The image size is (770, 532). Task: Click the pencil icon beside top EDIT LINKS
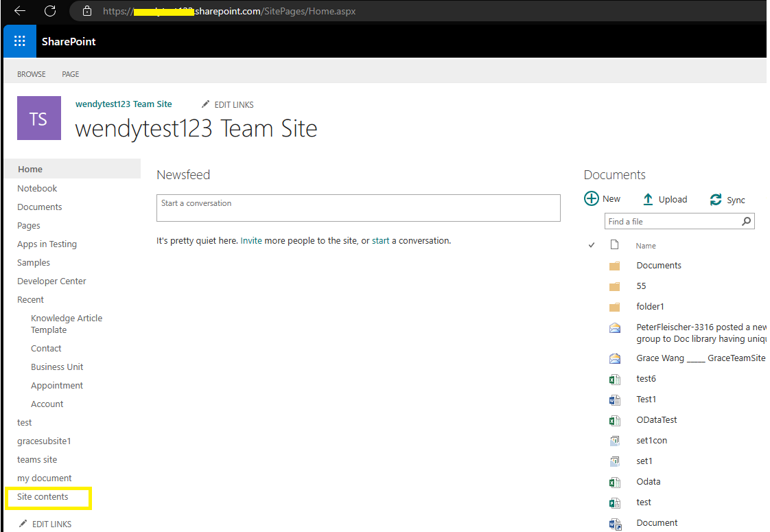[205, 104]
